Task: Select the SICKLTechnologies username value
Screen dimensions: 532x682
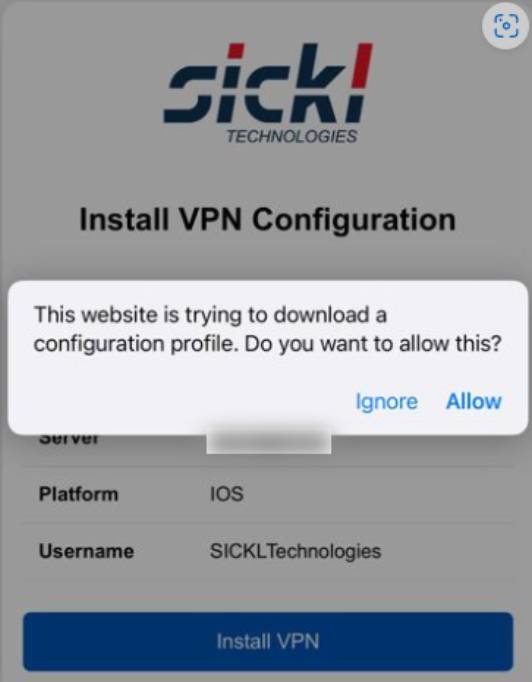Action: coord(295,551)
